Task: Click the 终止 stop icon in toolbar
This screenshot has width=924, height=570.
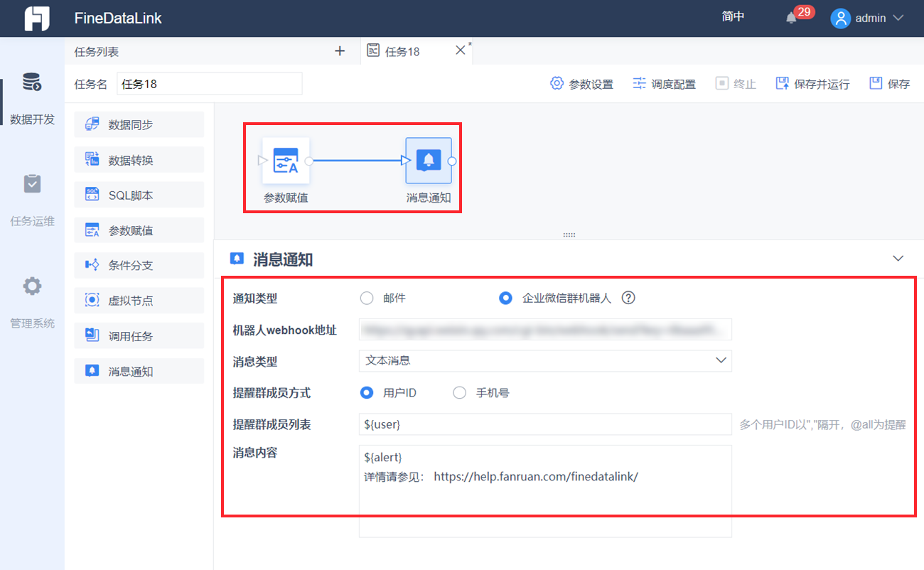Action: pos(721,83)
